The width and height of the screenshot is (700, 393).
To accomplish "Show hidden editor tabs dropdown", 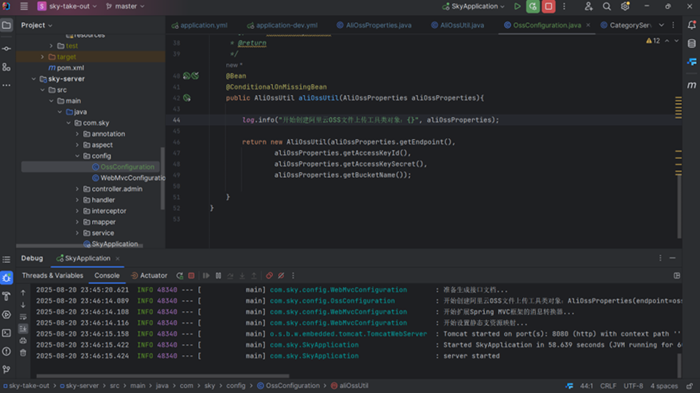I will click(x=661, y=25).
